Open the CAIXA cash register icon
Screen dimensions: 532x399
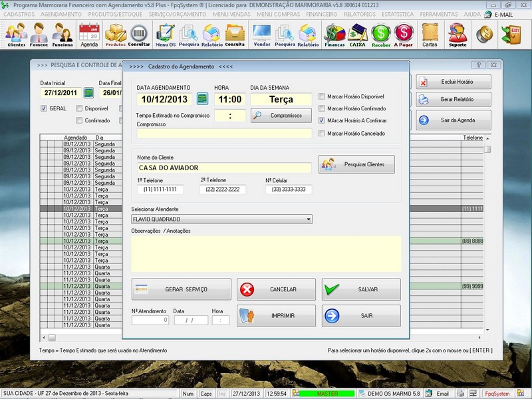click(x=358, y=35)
